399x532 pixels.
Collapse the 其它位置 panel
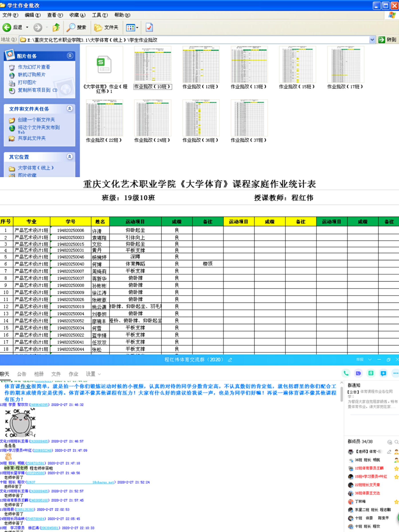pos(70,157)
